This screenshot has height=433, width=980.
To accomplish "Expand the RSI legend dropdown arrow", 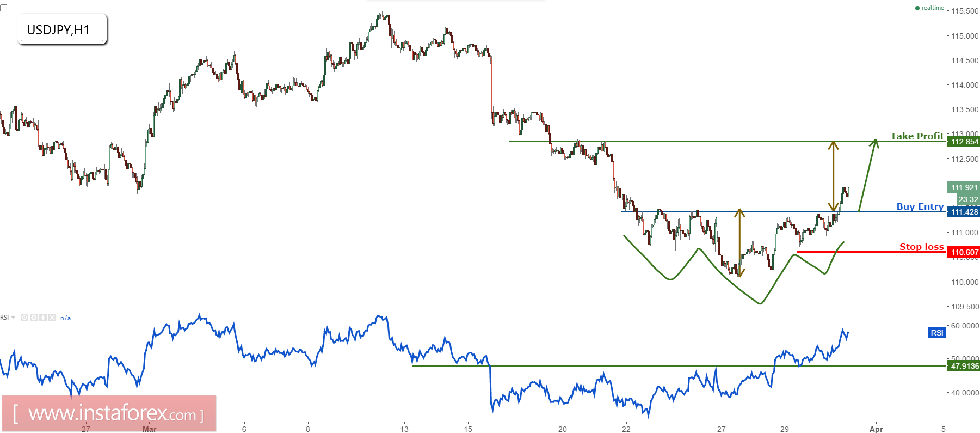I will pyautogui.click(x=13, y=318).
